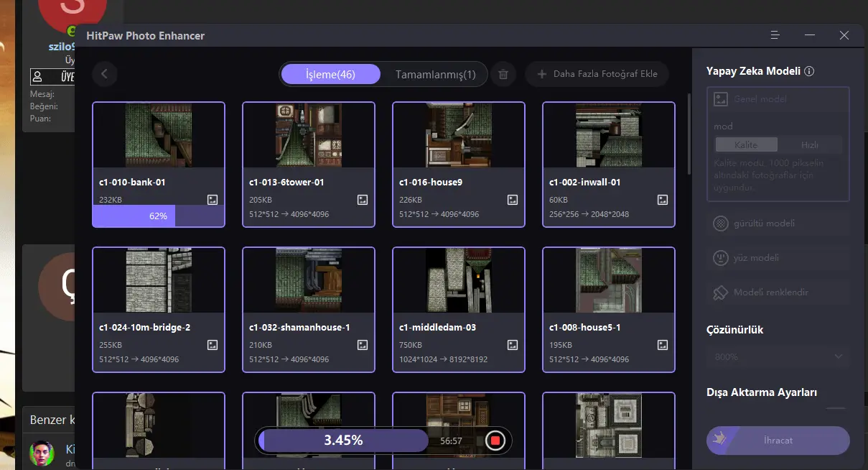Open the small face avatar under Benzer heading

pos(42,453)
